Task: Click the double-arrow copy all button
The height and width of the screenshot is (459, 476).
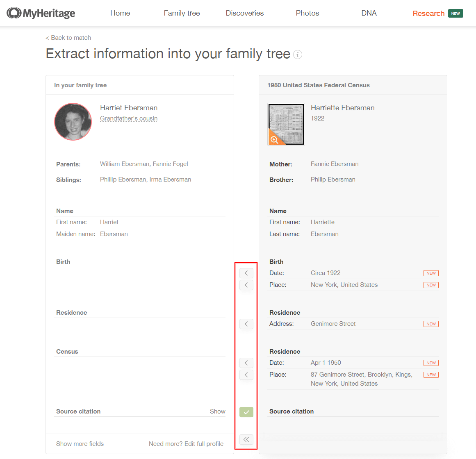Action: point(246,439)
